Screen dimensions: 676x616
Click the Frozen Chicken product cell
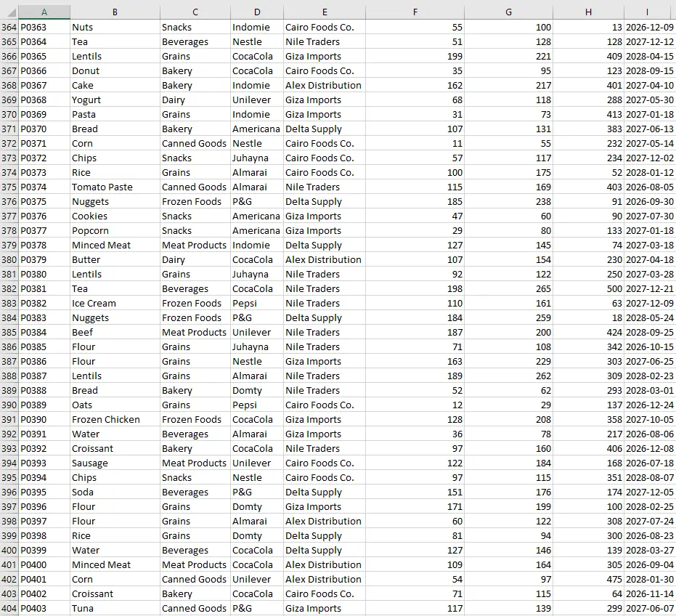coord(115,419)
